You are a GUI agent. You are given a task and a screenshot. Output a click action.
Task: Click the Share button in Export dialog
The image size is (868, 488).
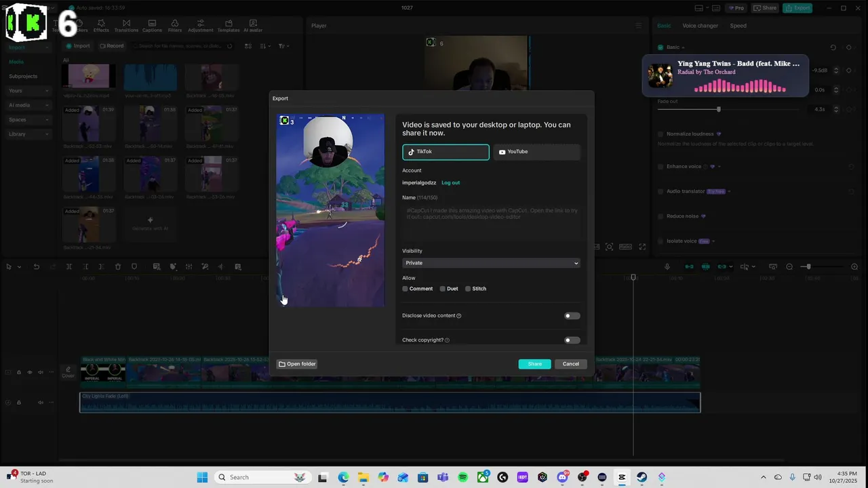534,364
